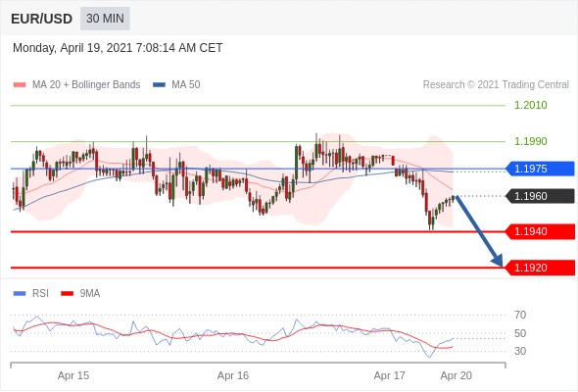
Task: Toggle the MA 20 + Bollinger Bands legend
Action: coord(76,85)
